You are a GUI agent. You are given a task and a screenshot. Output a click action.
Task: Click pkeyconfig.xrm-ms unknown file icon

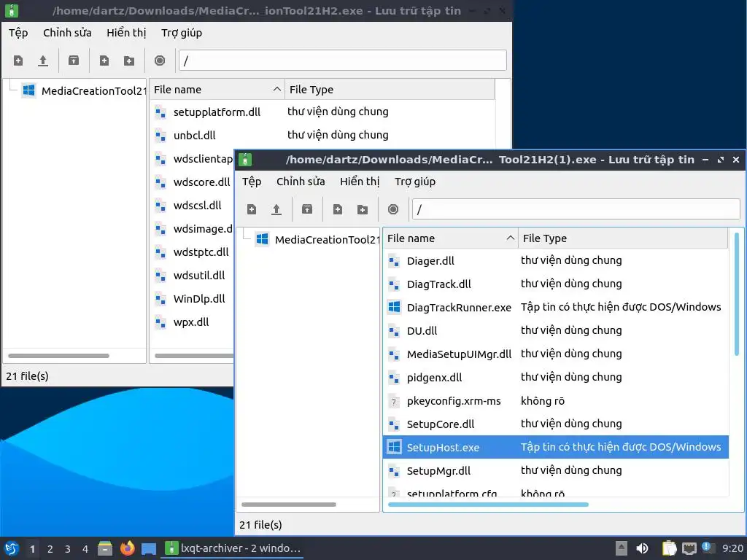(x=394, y=401)
